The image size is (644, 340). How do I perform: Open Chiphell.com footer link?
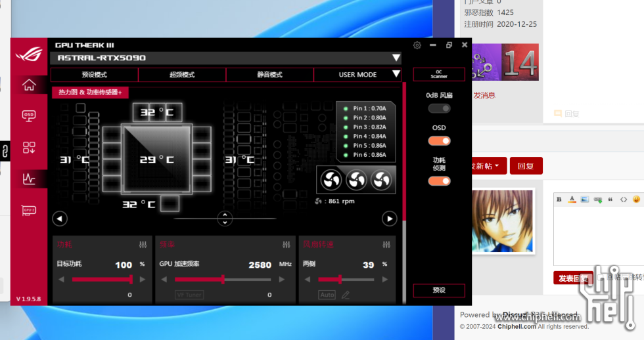517,326
